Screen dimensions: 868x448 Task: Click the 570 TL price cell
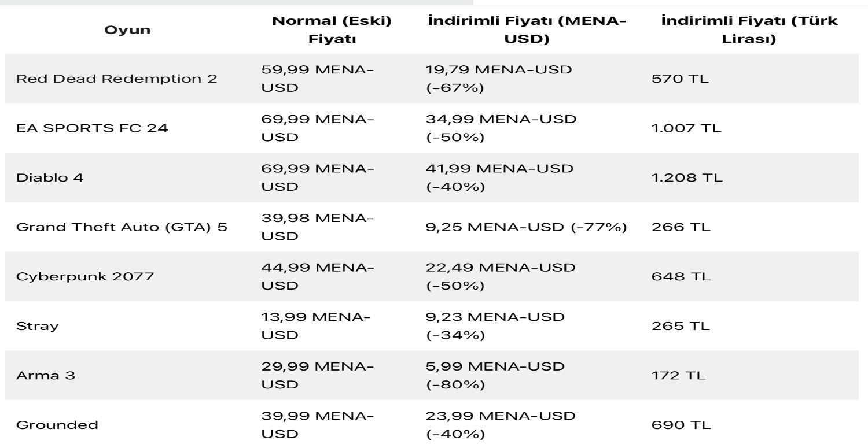680,79
